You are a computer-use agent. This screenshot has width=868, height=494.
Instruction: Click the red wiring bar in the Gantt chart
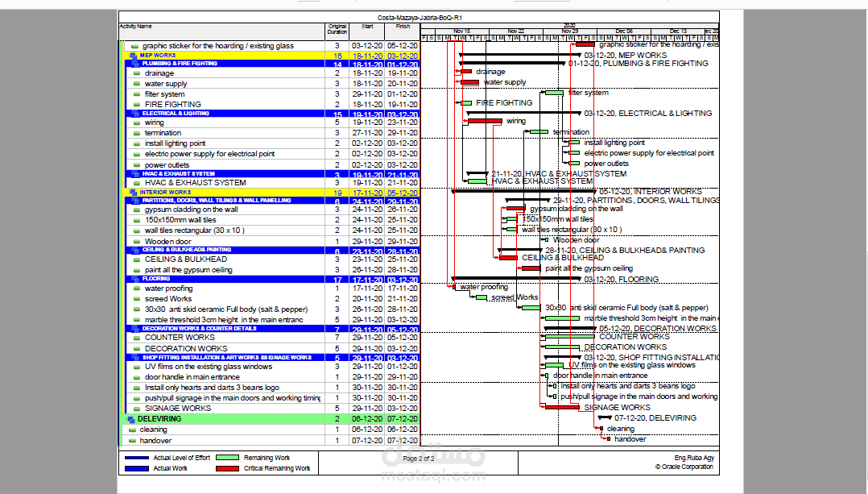485,121
